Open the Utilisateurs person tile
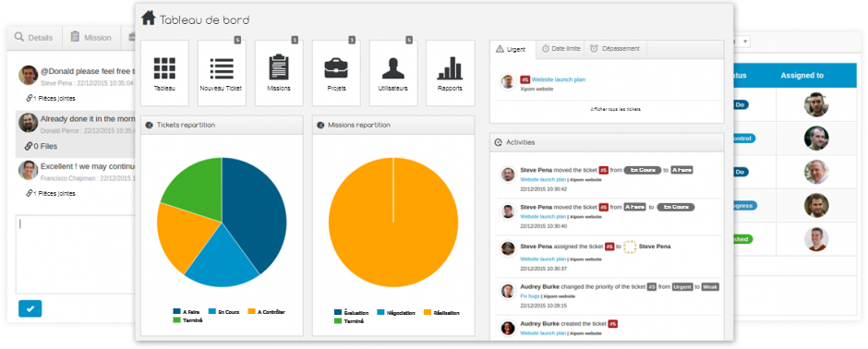The width and height of the screenshot is (868, 349). click(x=393, y=72)
